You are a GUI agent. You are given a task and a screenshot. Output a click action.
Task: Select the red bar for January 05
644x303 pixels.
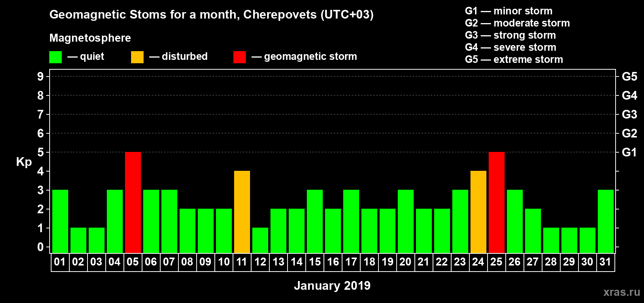pyautogui.click(x=133, y=202)
